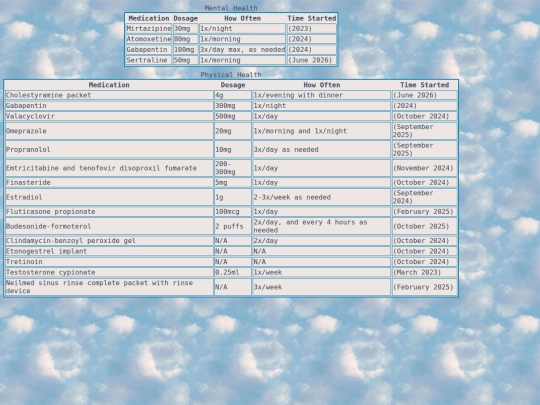
Task: Select the 'Finasteride' medication cell
Action: (109, 183)
